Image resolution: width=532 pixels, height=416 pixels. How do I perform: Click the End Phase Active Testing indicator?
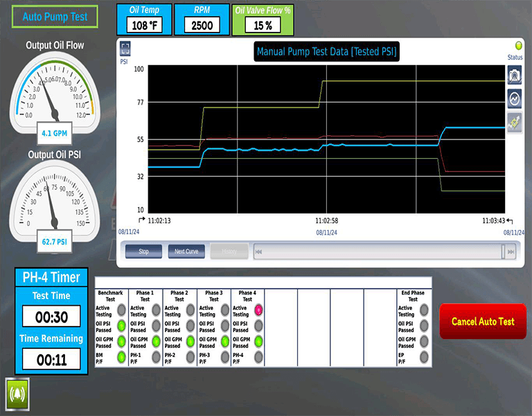pyautogui.click(x=424, y=310)
